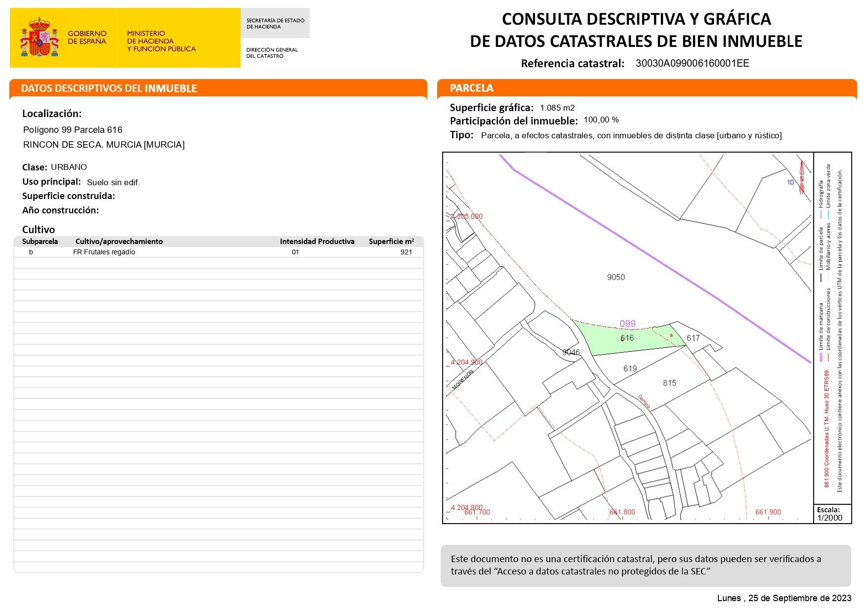Viewport: 868px width, 613px height.
Task: Click the Secretaría de Estado de Hacienda box
Action: (x=275, y=23)
